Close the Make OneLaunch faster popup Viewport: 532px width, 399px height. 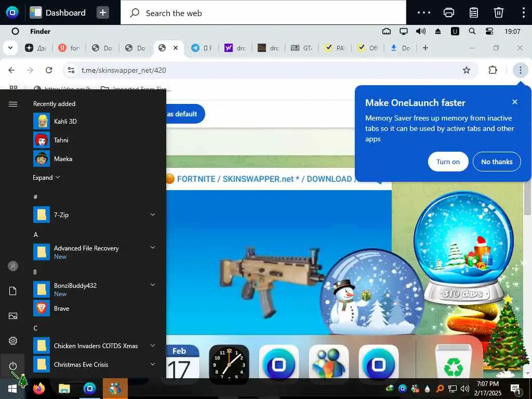pos(515,102)
